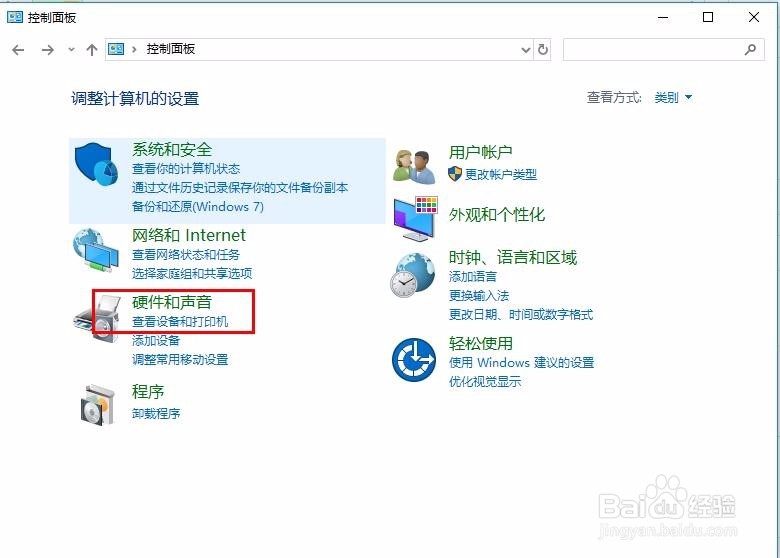The image size is (780, 558).
Task: Go up one level with up arrow
Action: (92, 50)
